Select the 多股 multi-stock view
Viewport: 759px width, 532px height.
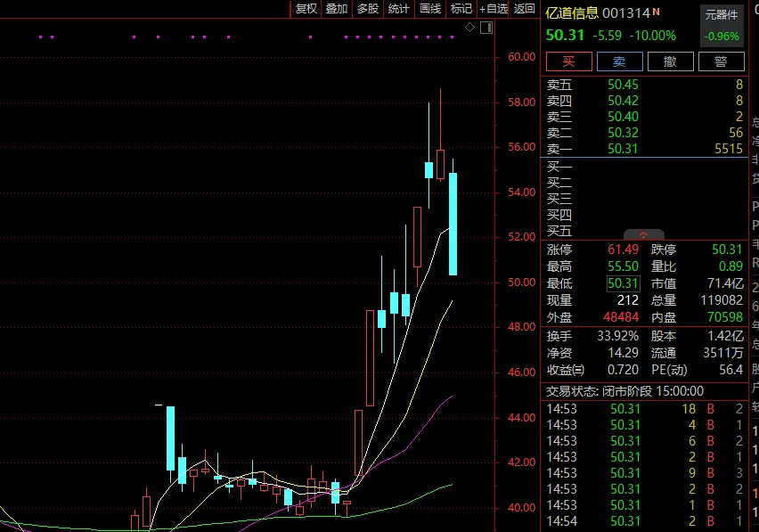click(367, 9)
